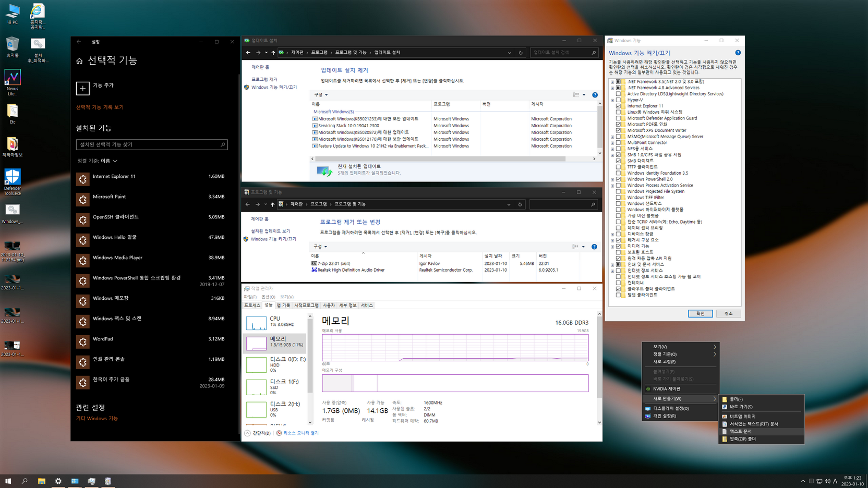Choose 디스플레이 설정(D) in context menu
Image resolution: width=868 pixels, height=488 pixels.
click(681, 409)
